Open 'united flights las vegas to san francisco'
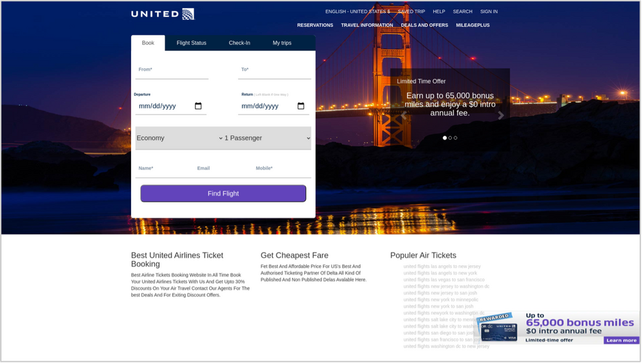The width and height of the screenshot is (643, 364). (444, 280)
